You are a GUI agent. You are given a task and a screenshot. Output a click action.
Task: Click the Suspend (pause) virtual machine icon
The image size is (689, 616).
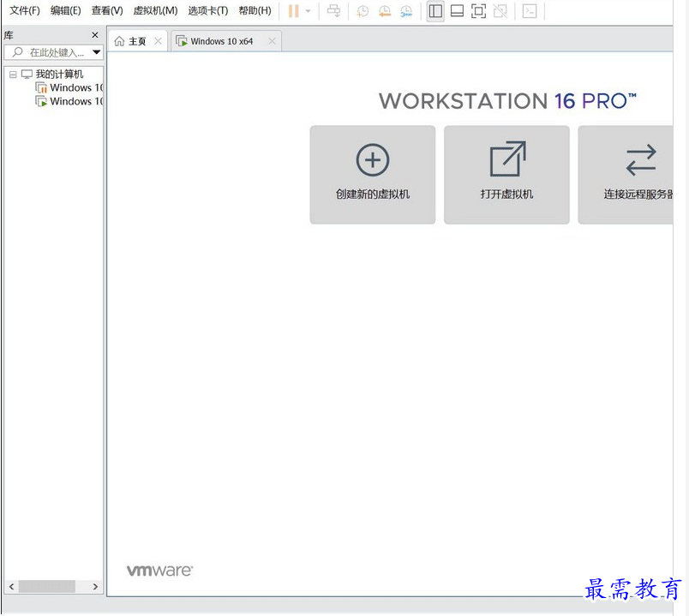294,10
